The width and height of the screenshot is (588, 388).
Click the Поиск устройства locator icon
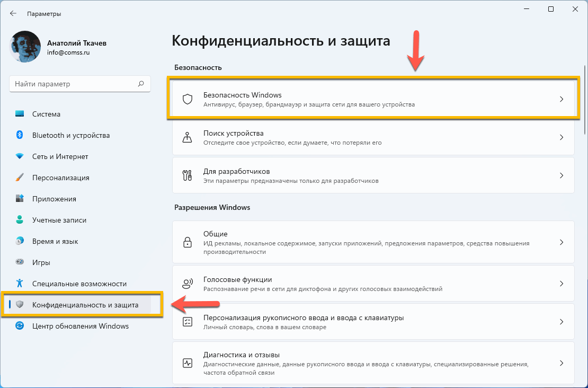[x=187, y=137]
